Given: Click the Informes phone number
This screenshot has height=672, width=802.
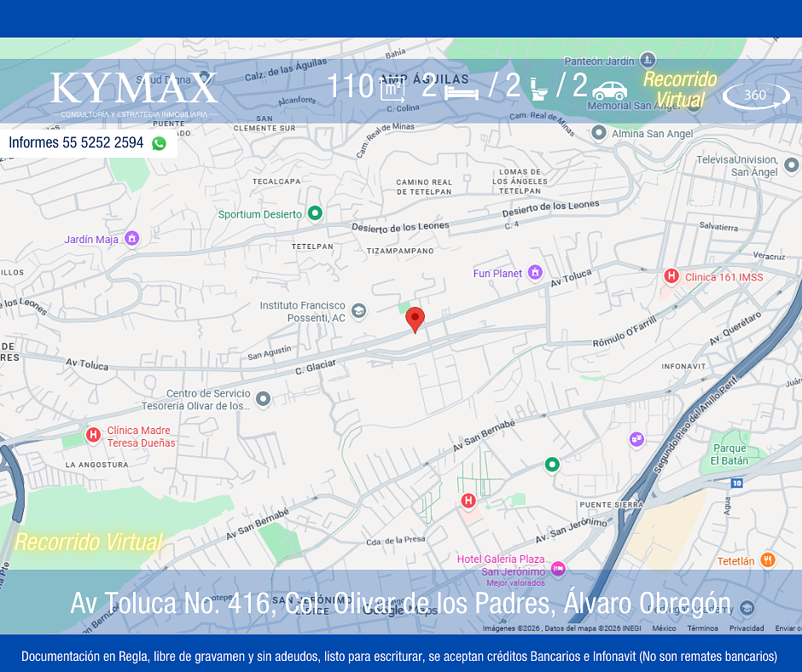Looking at the screenshot, I should coord(76,143).
